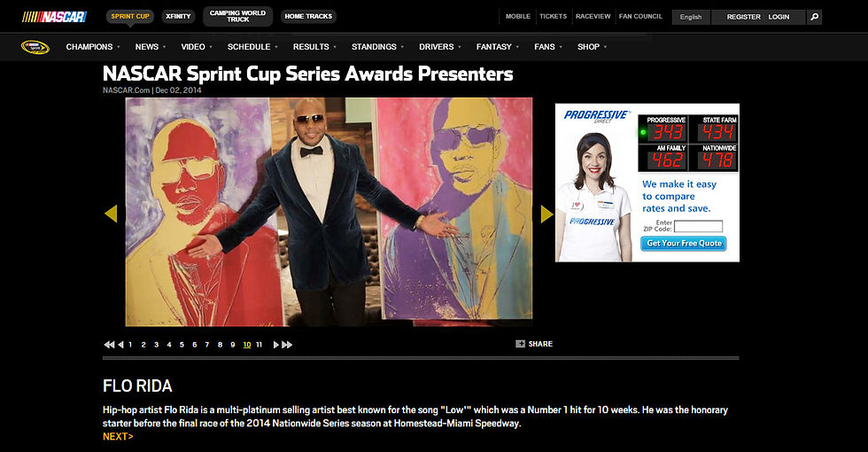Expand the Schedule menu
Viewport: 868px width, 452px height.
[252, 47]
